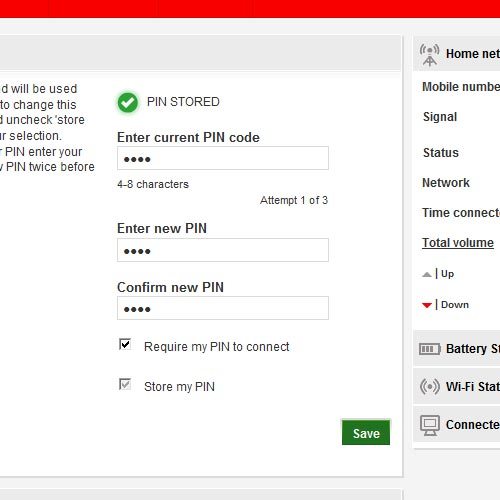Click the Home network antenna icon

pos(429,55)
